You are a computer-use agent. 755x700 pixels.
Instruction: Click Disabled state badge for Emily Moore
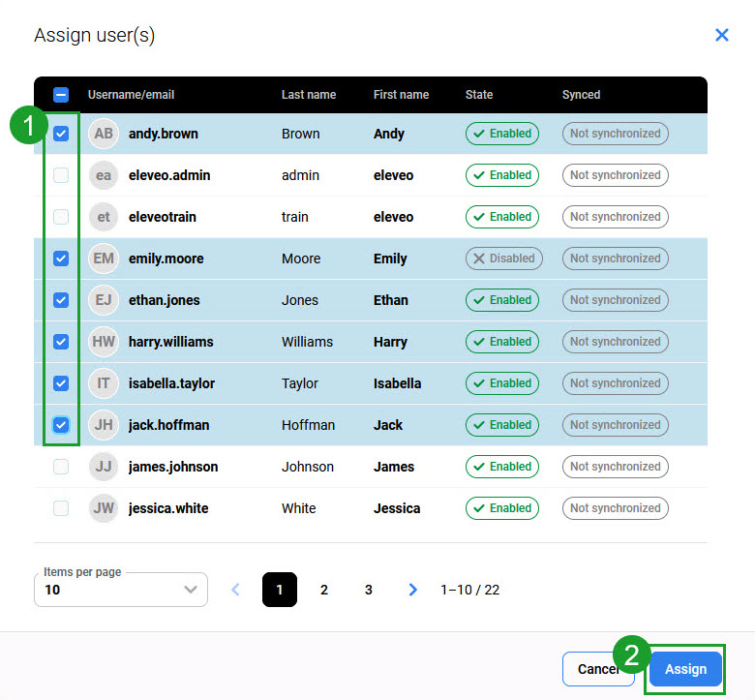coord(503,259)
